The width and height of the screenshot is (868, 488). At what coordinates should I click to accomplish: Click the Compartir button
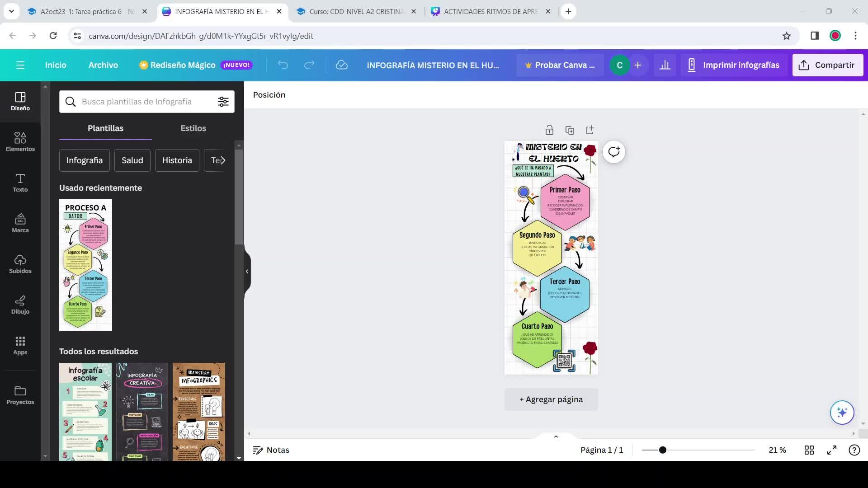pos(827,65)
